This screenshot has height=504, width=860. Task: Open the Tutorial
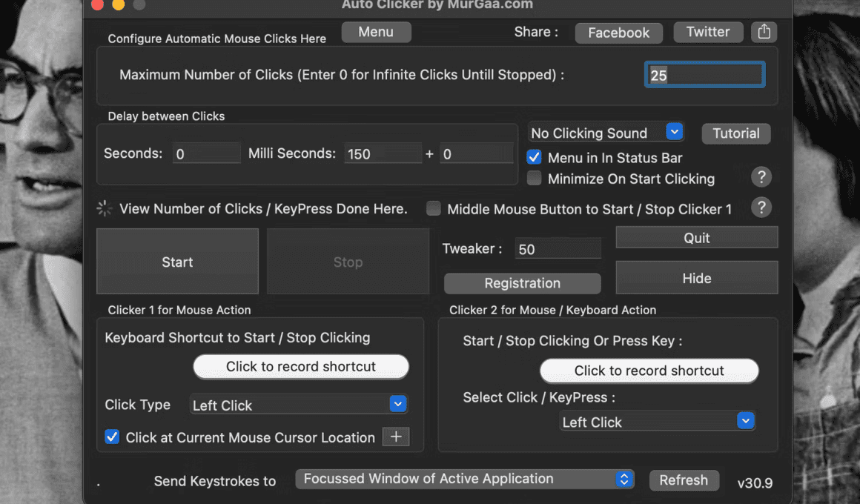(x=736, y=133)
